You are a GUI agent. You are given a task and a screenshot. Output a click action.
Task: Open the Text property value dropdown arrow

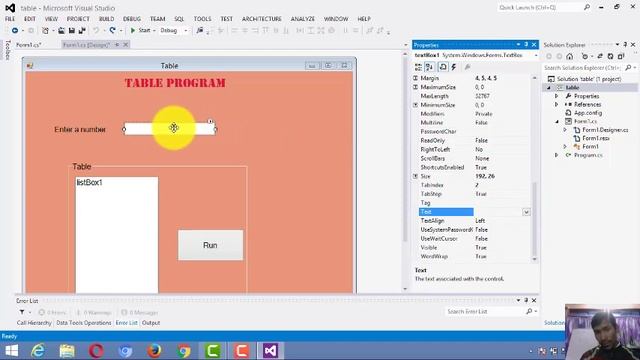(526, 212)
